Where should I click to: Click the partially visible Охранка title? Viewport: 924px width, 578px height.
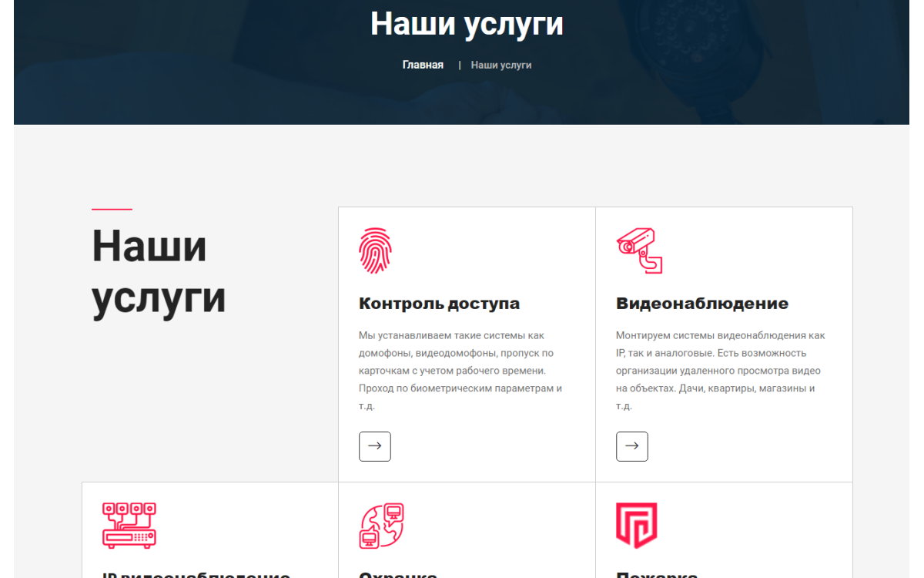click(398, 574)
